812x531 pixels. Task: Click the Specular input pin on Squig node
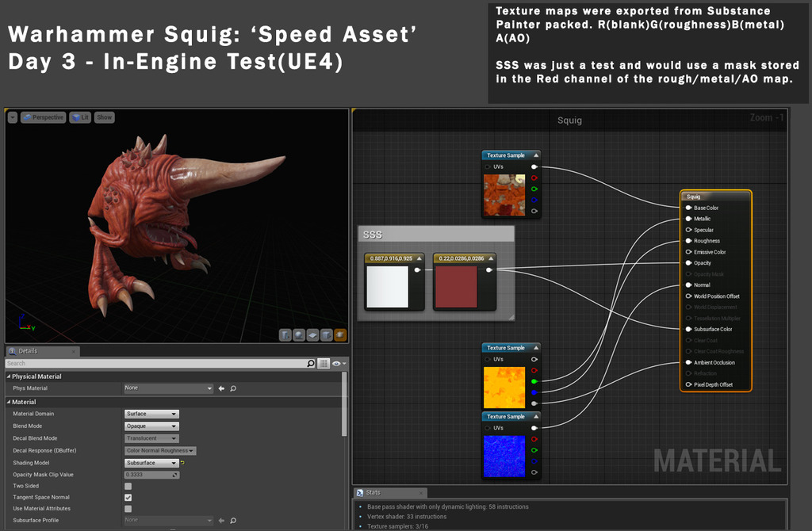pyautogui.click(x=689, y=230)
